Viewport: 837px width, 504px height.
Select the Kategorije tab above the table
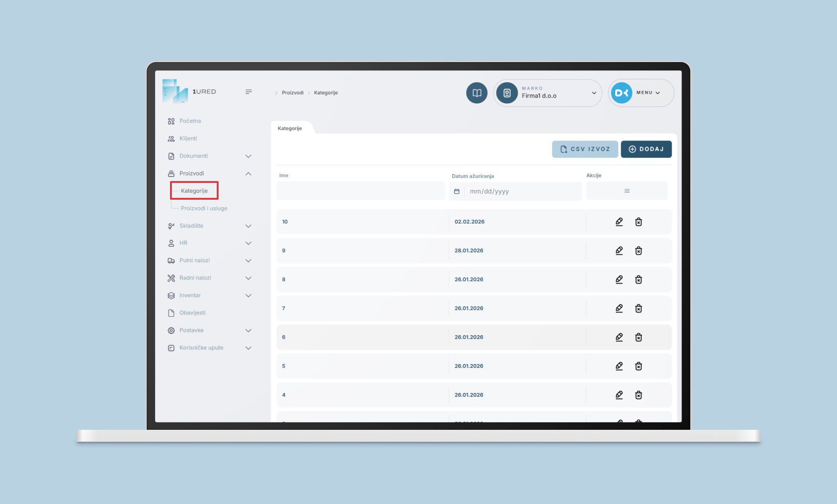pos(290,128)
